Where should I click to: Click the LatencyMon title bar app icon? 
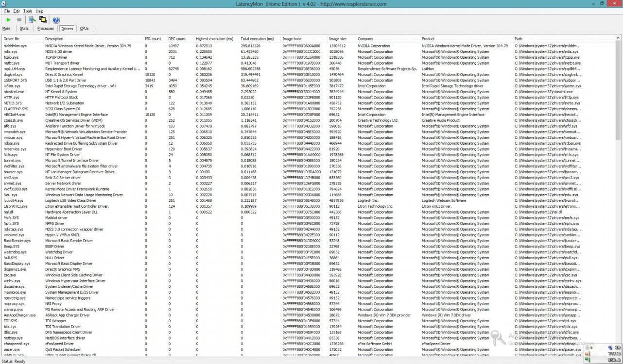point(3,3)
